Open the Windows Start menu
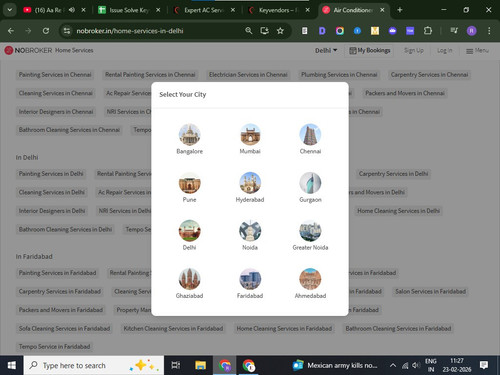Viewport: 500px width, 375px height. coord(12,366)
